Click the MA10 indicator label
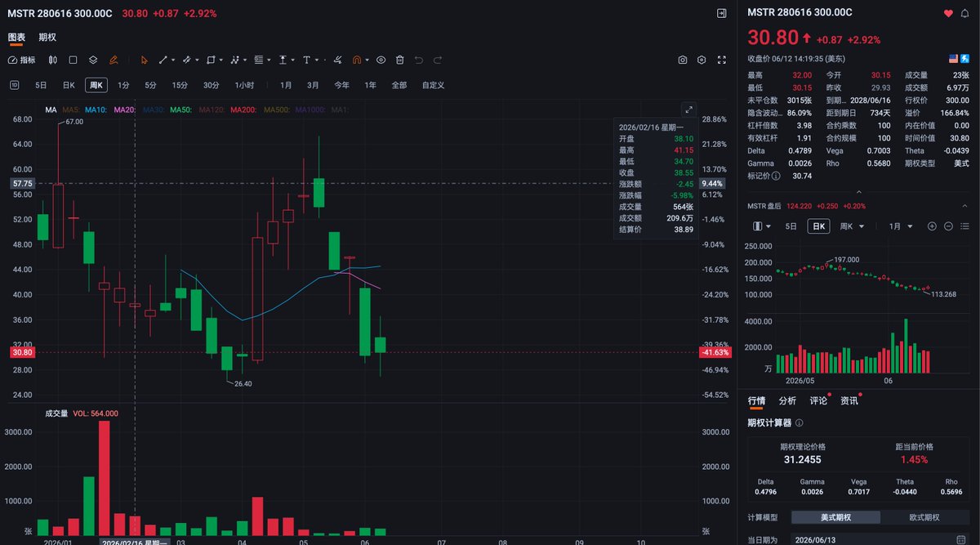Screen dimensions: 980x545 [x=96, y=109]
